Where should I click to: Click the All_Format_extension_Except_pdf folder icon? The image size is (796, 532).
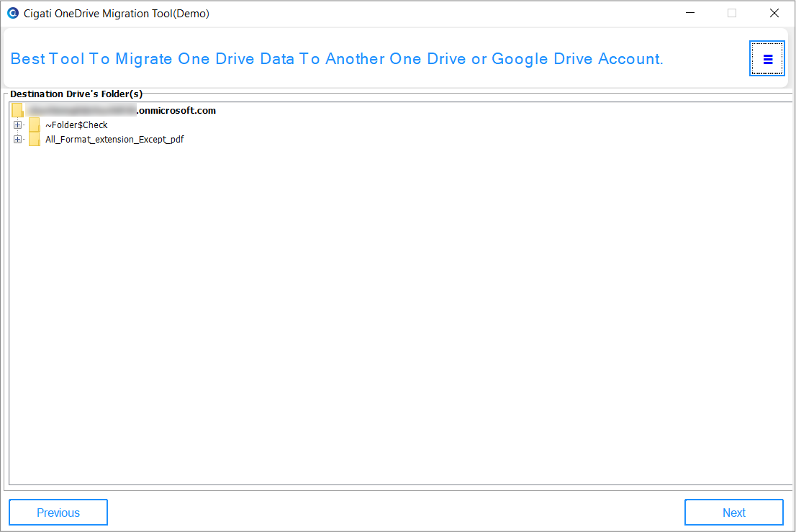[35, 139]
